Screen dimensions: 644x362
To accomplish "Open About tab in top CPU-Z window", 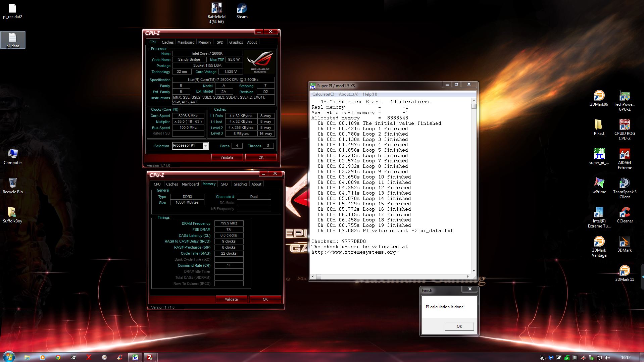I will pyautogui.click(x=252, y=42).
